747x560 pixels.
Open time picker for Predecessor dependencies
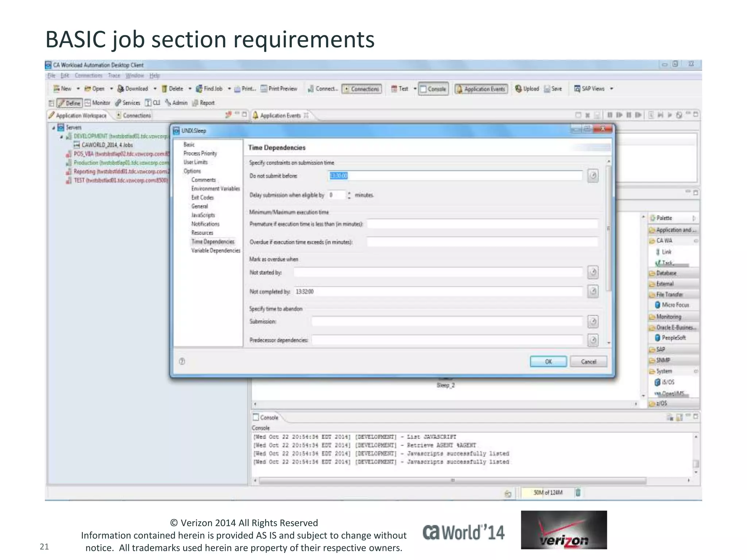click(593, 340)
